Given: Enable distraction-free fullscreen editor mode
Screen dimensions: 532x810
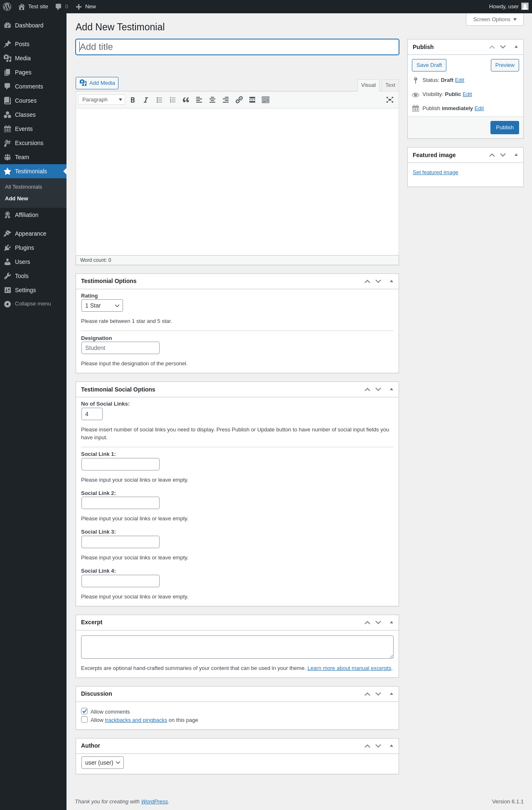Looking at the screenshot, I should coord(390,100).
